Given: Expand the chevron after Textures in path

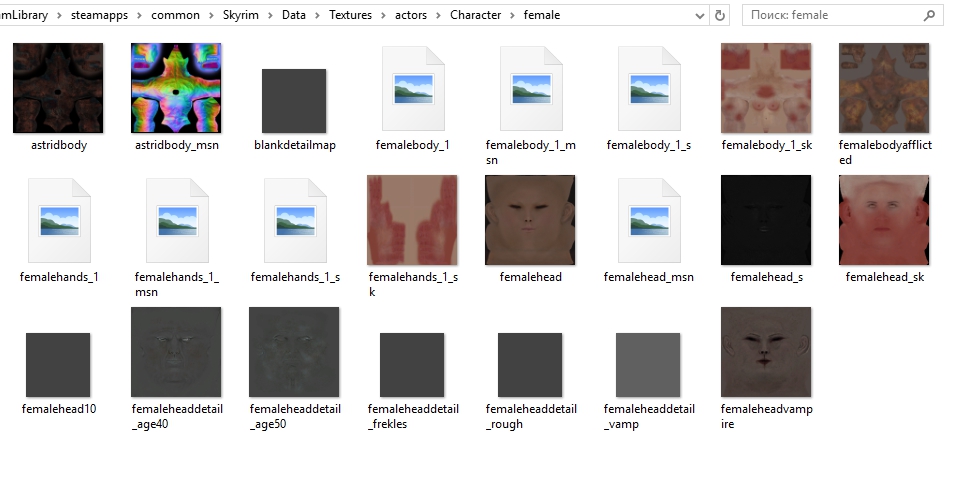Looking at the screenshot, I should click(x=383, y=16).
